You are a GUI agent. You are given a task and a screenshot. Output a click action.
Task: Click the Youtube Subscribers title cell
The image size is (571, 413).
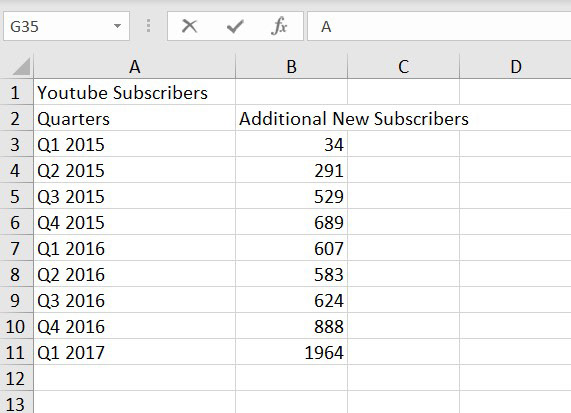pyautogui.click(x=135, y=92)
